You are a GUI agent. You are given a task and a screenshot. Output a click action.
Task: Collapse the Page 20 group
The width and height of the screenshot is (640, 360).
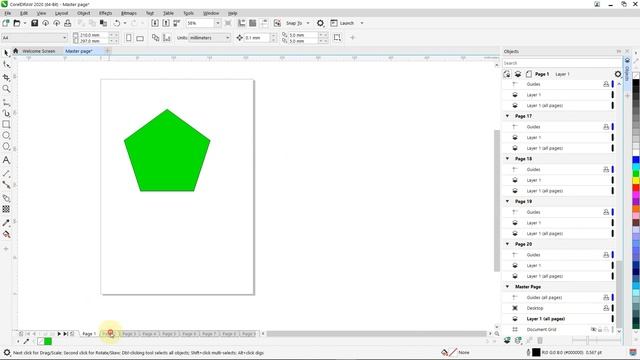coord(507,244)
